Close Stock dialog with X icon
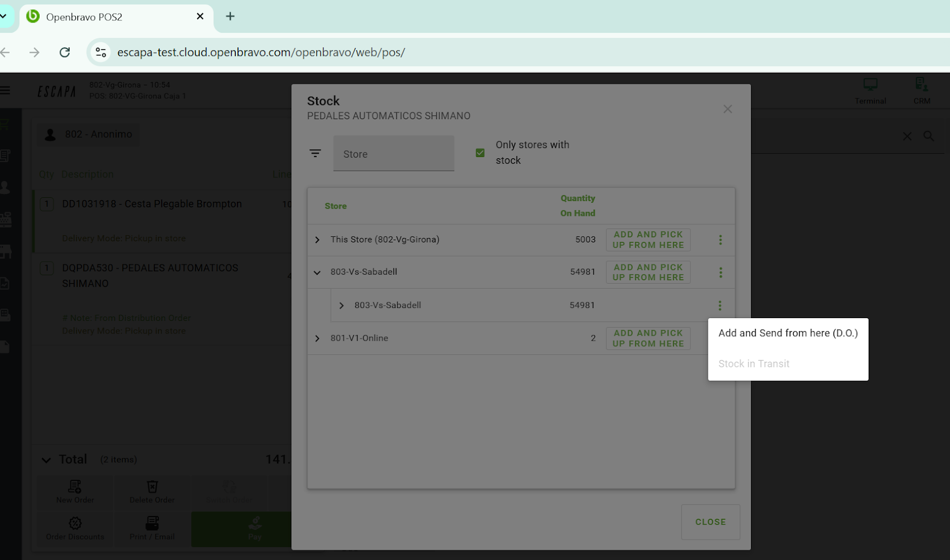 pyautogui.click(x=727, y=109)
